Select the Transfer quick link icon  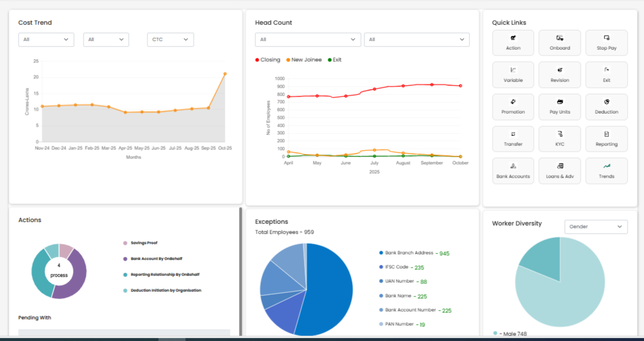(x=513, y=139)
